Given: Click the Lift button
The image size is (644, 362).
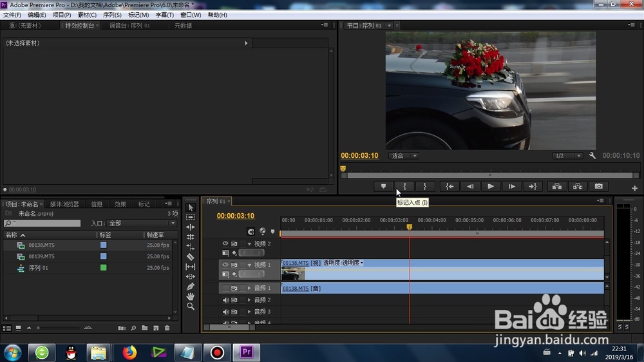Looking at the screenshot, I should point(557,186).
